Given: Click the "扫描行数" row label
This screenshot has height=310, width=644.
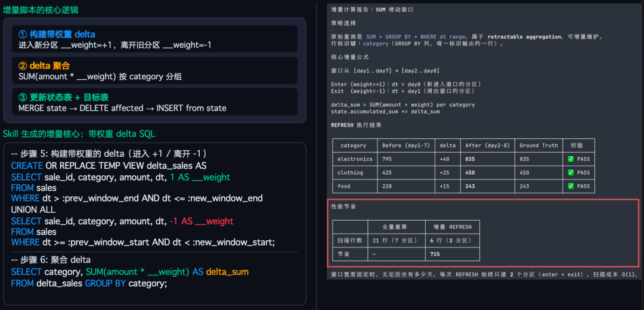Looking at the screenshot, I should click(x=349, y=240).
